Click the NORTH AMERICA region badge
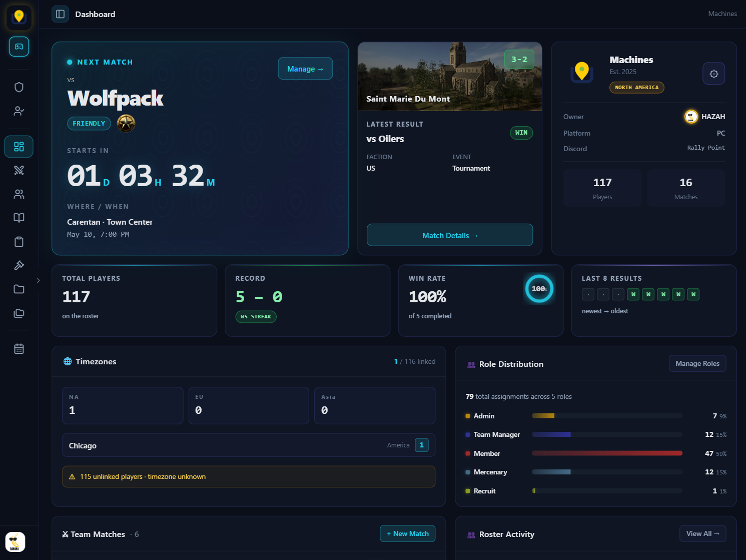746x560 pixels. pyautogui.click(x=636, y=88)
